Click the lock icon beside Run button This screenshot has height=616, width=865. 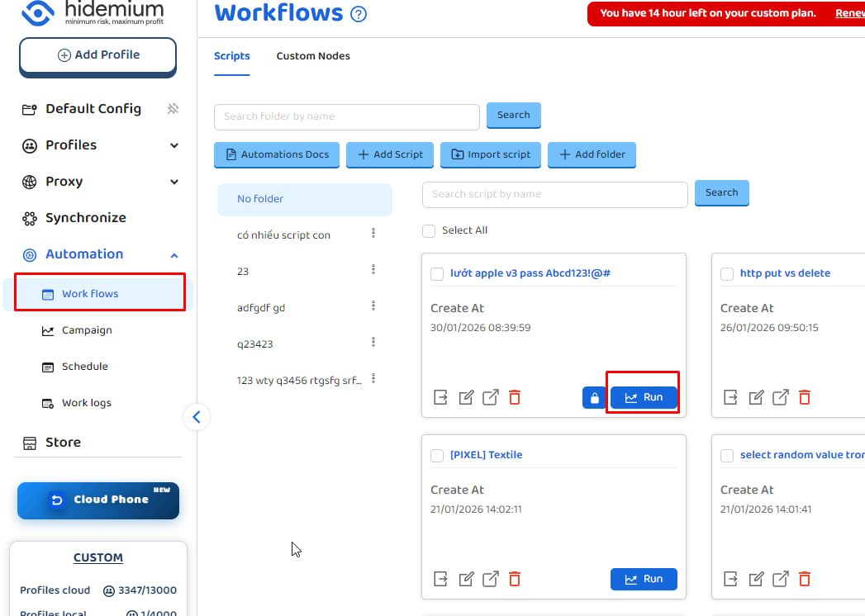point(593,398)
